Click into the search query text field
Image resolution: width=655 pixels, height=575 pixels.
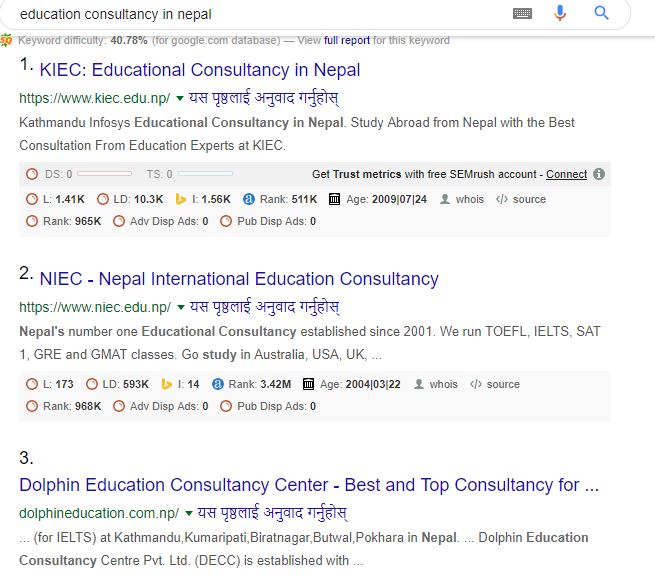pyautogui.click(x=259, y=14)
